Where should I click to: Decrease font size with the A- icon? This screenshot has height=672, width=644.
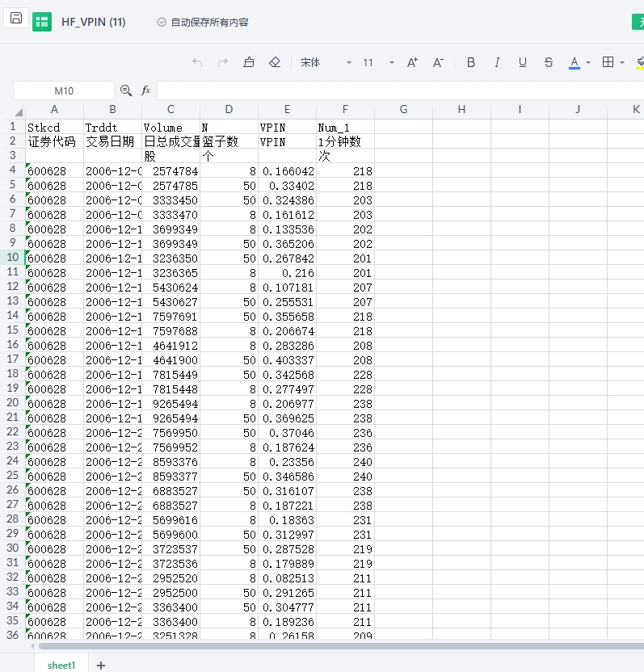tap(438, 62)
